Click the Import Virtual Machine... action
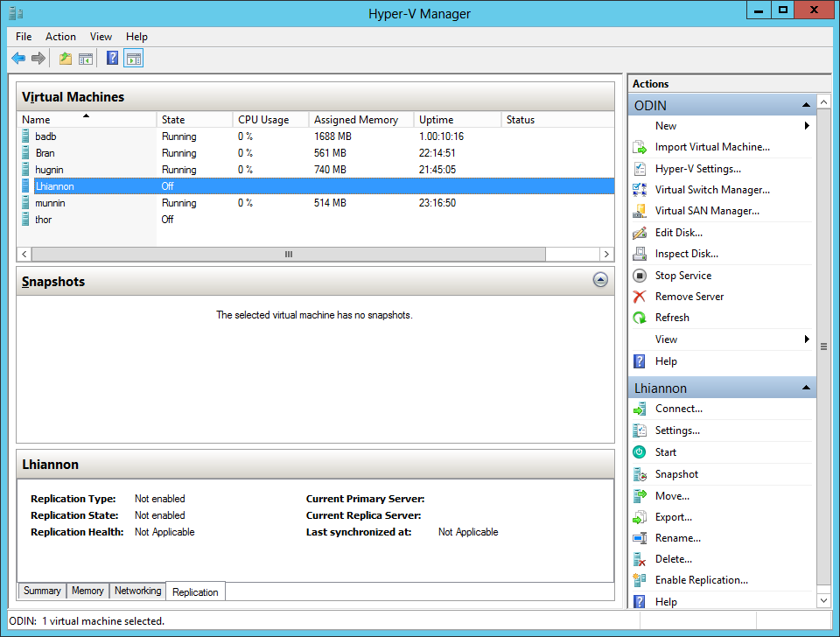The image size is (840, 637). tap(712, 147)
